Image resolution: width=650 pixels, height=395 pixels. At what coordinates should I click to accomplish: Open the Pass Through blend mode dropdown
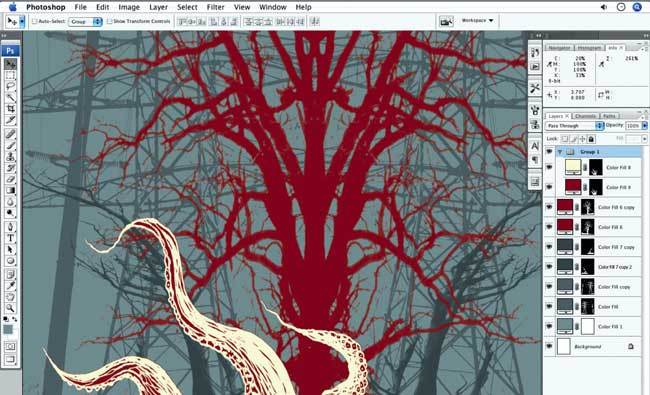pyautogui.click(x=575, y=126)
